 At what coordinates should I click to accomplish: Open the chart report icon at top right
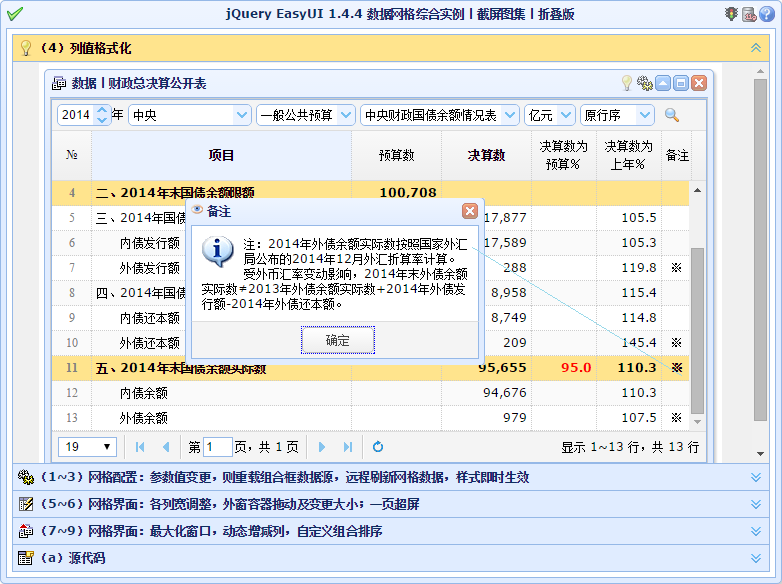(x=749, y=14)
